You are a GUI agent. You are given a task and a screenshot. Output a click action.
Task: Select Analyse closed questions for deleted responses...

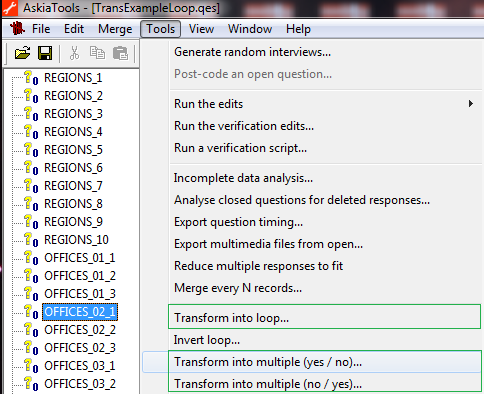tap(302, 200)
